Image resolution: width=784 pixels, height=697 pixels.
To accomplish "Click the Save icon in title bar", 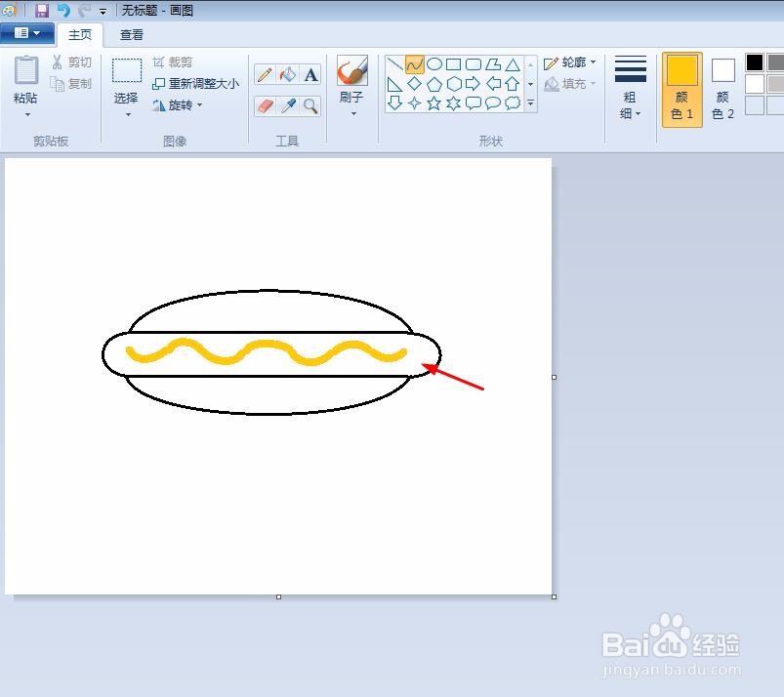I will [42, 10].
